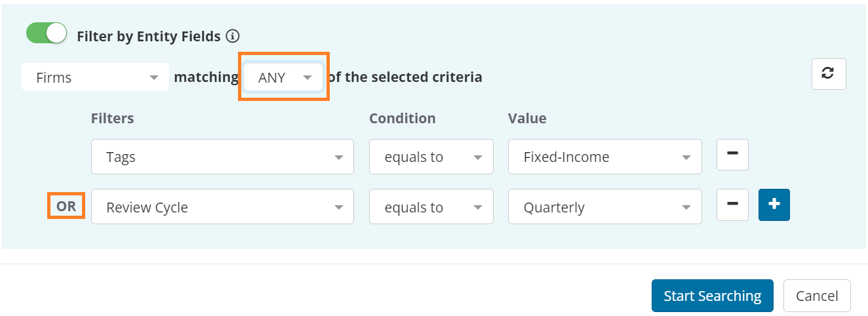Click the arrow of the ANY dropdown

pyautogui.click(x=307, y=77)
